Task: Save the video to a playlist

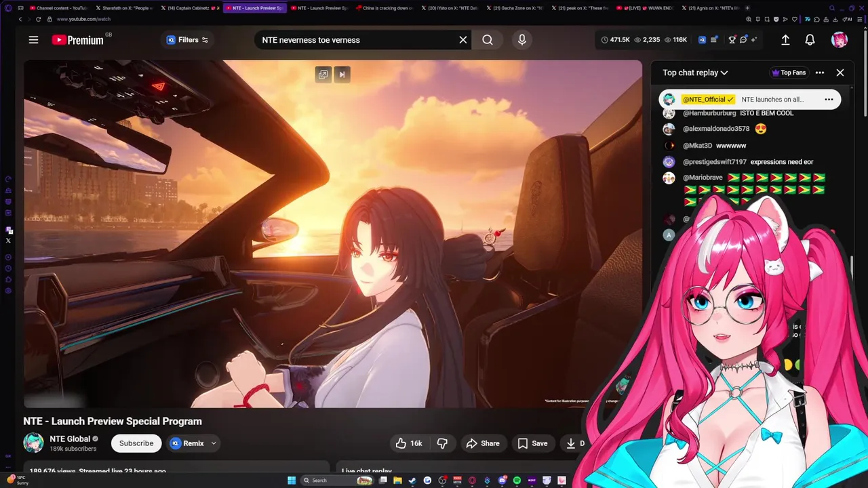Action: click(x=532, y=443)
